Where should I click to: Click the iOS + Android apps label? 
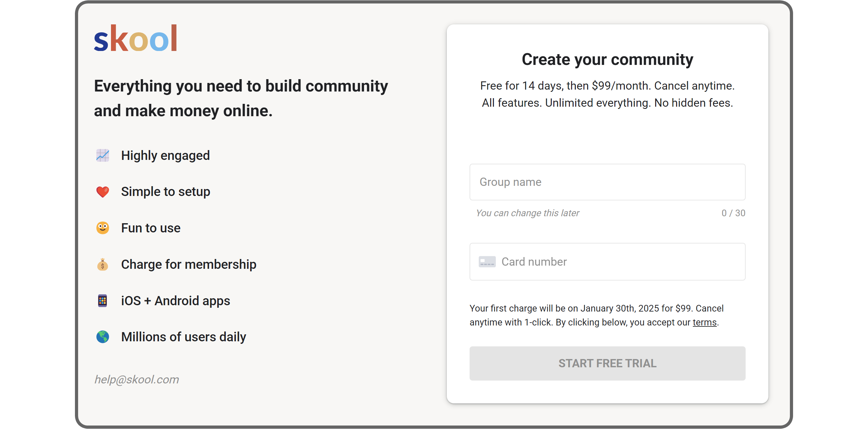tap(175, 300)
